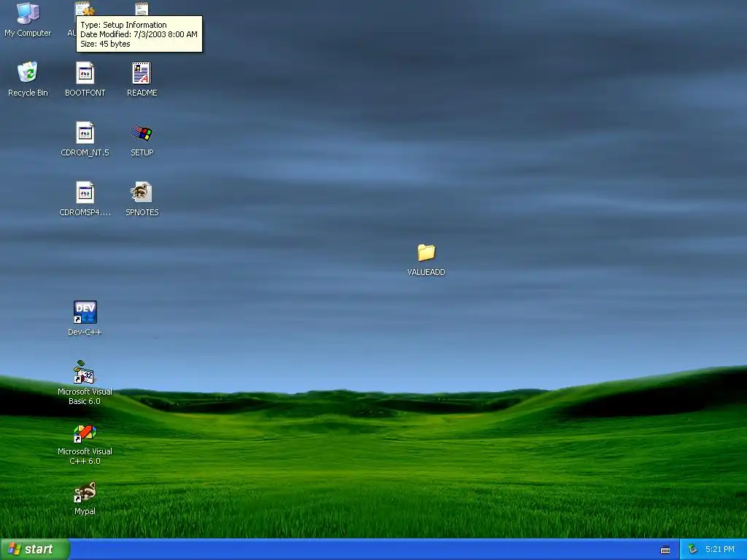Select the My Computer desktop icon

pos(28,13)
